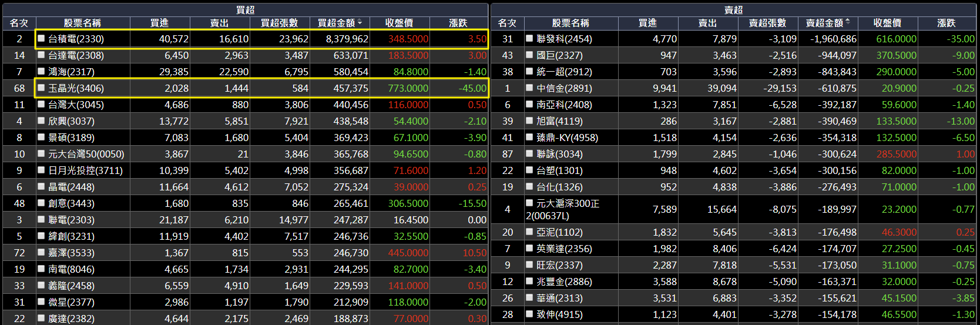Open stock 旺宏(2337)

[559, 265]
